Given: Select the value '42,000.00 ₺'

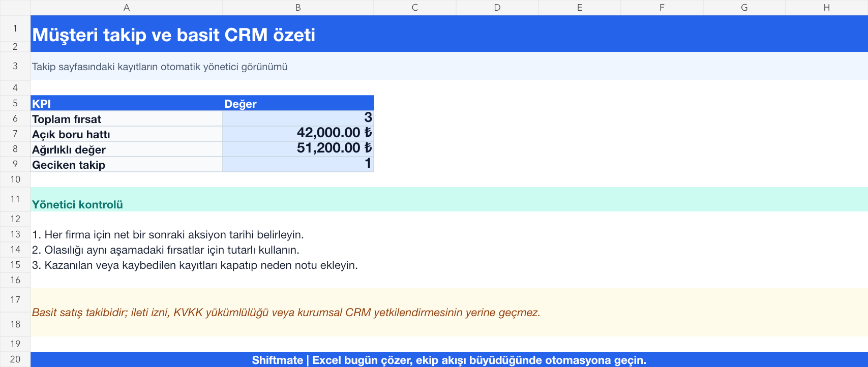Looking at the screenshot, I should pyautogui.click(x=298, y=134).
